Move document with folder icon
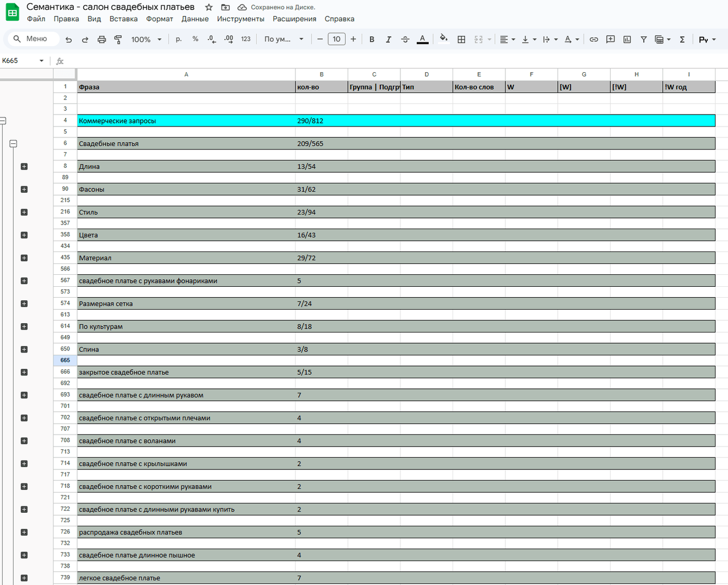This screenshot has width=728, height=585. [x=225, y=7]
